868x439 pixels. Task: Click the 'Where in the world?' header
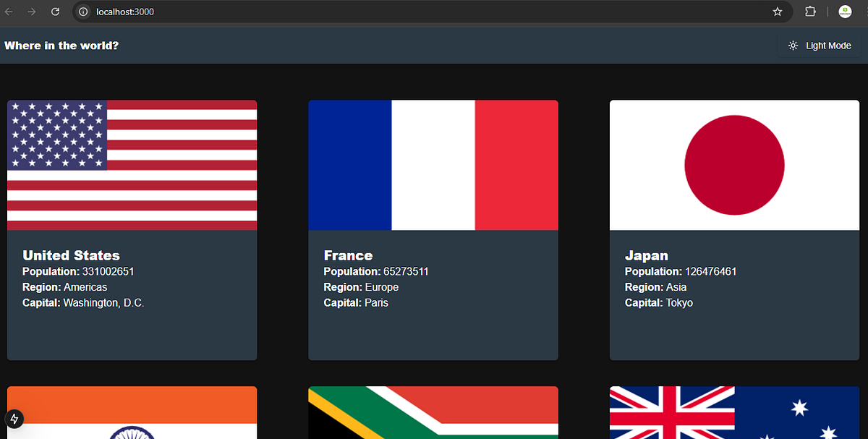(61, 45)
